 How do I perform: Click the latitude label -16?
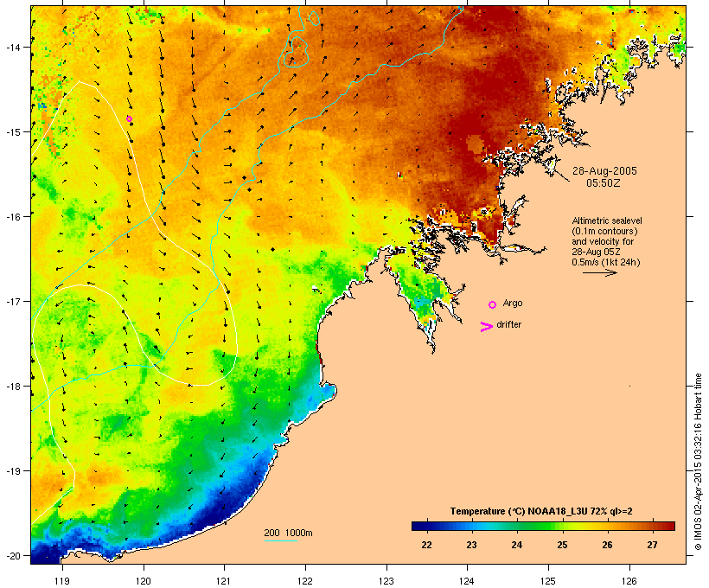coord(12,216)
